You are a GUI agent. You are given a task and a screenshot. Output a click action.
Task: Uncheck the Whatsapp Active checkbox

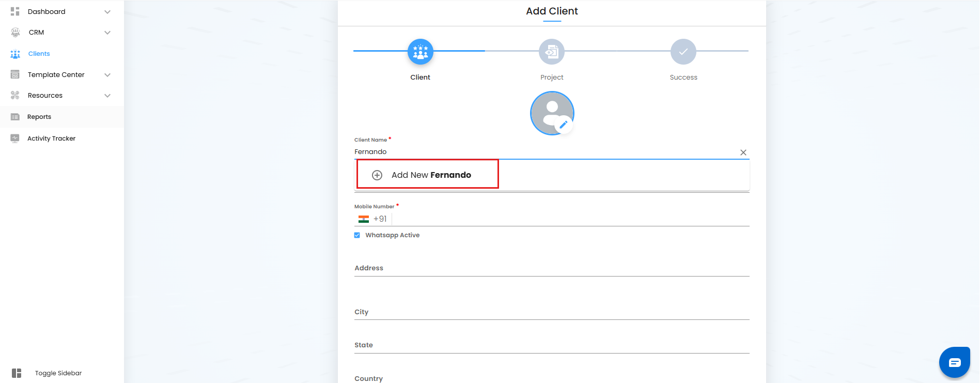pyautogui.click(x=357, y=235)
